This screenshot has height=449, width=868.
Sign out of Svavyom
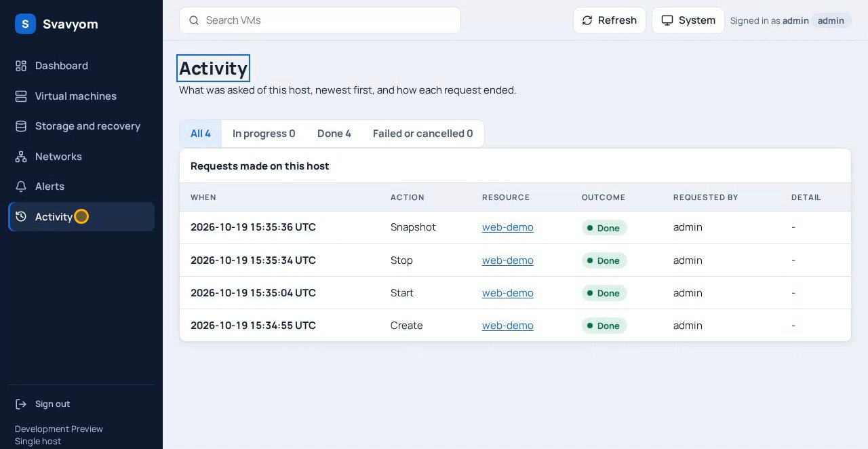(81, 404)
